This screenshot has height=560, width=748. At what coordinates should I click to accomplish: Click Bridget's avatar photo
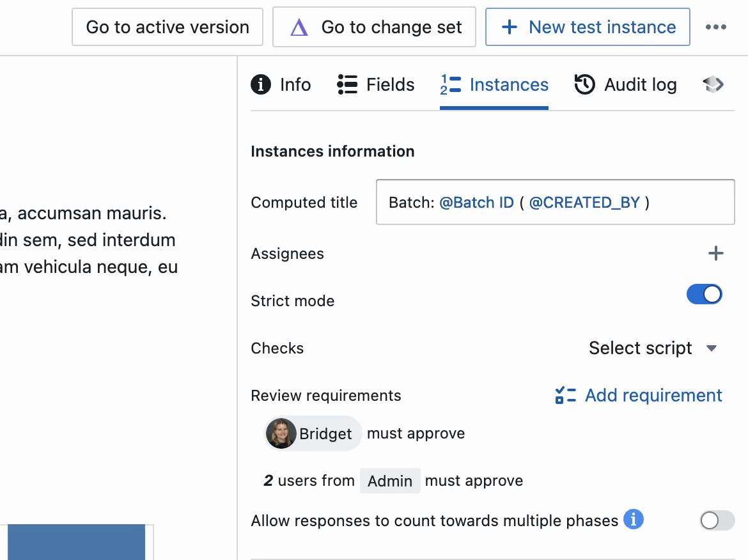[281, 434]
